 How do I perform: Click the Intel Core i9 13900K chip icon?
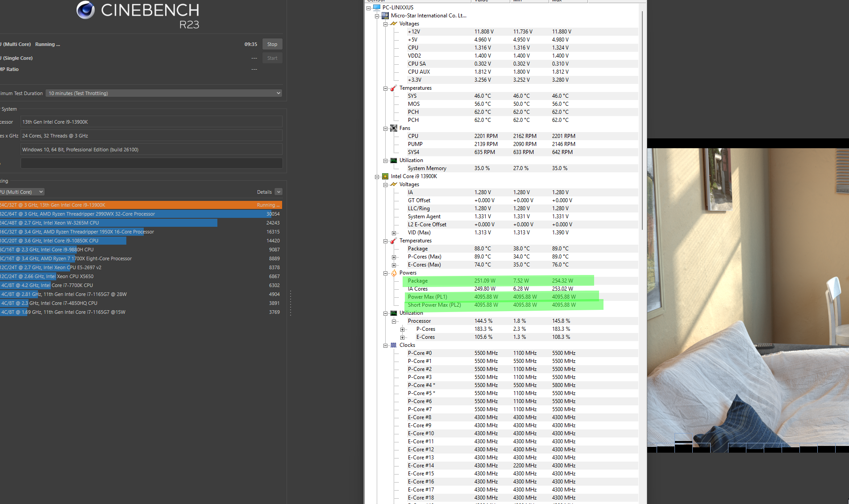click(385, 176)
